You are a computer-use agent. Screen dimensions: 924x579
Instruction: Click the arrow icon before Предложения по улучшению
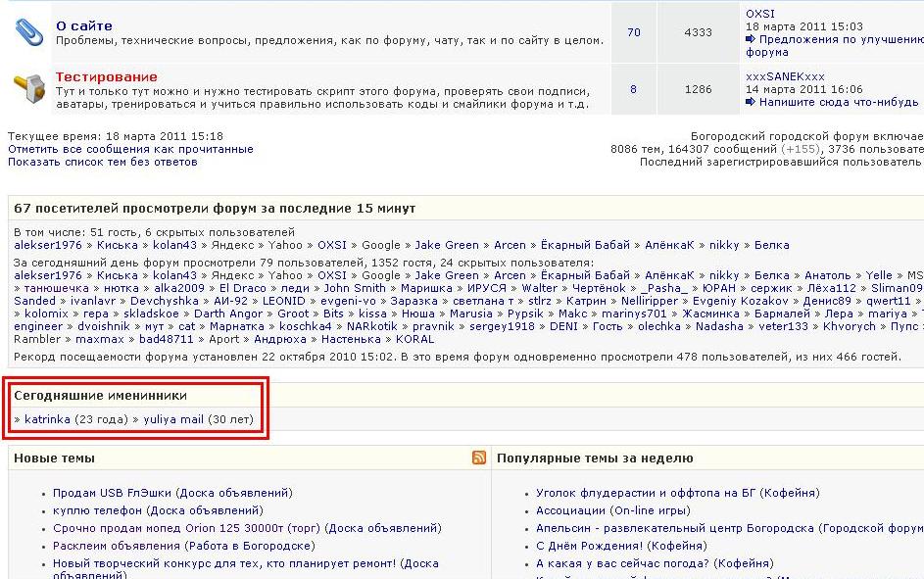(752, 40)
